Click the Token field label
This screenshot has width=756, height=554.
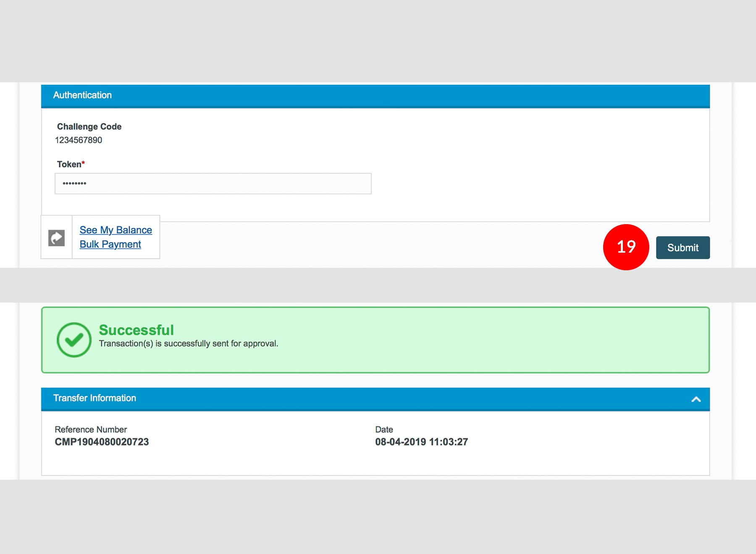point(69,165)
